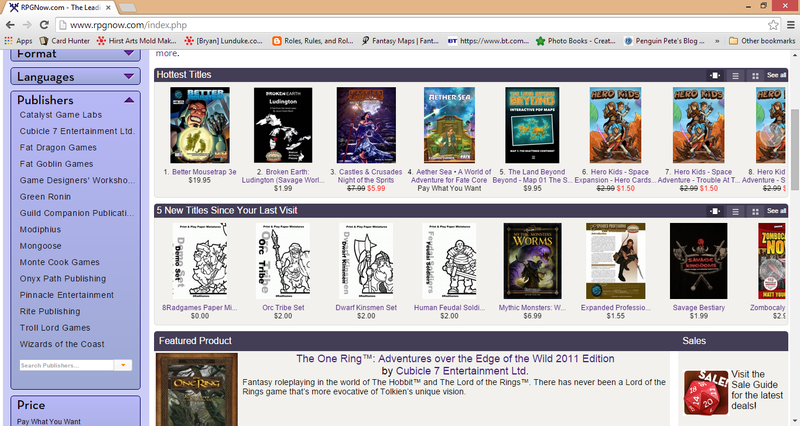Image resolution: width=800 pixels, height=426 pixels.
Task: Switch Hottest Titles to list view
Action: [735, 75]
